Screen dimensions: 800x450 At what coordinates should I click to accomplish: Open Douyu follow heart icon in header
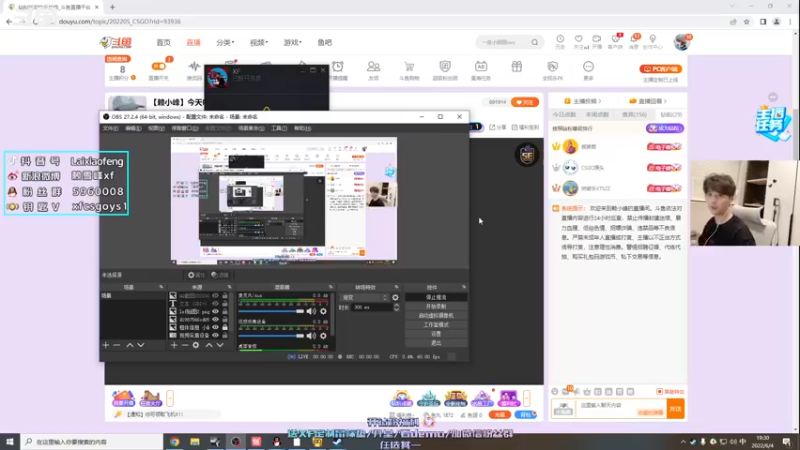(x=579, y=39)
